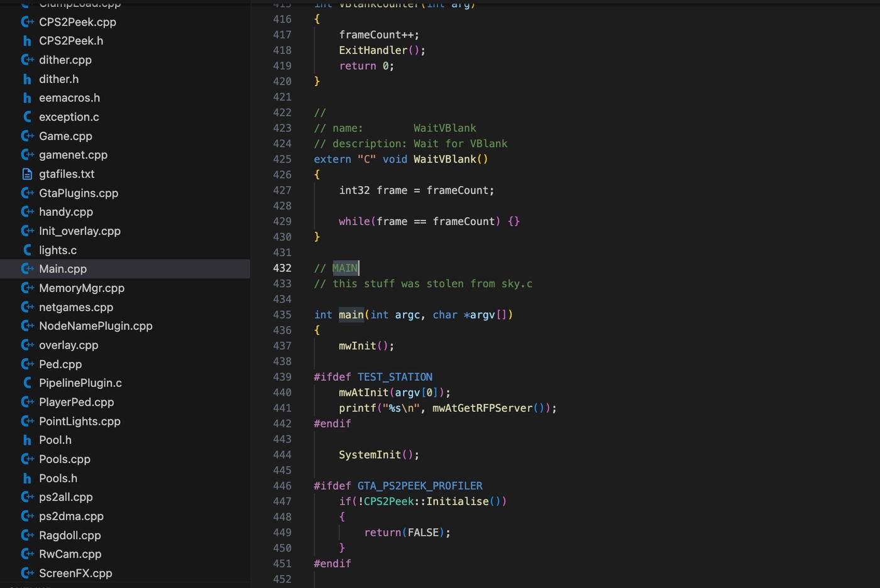
Task: Click the C icon beside PipelinePlugin.c
Action: click(x=27, y=383)
